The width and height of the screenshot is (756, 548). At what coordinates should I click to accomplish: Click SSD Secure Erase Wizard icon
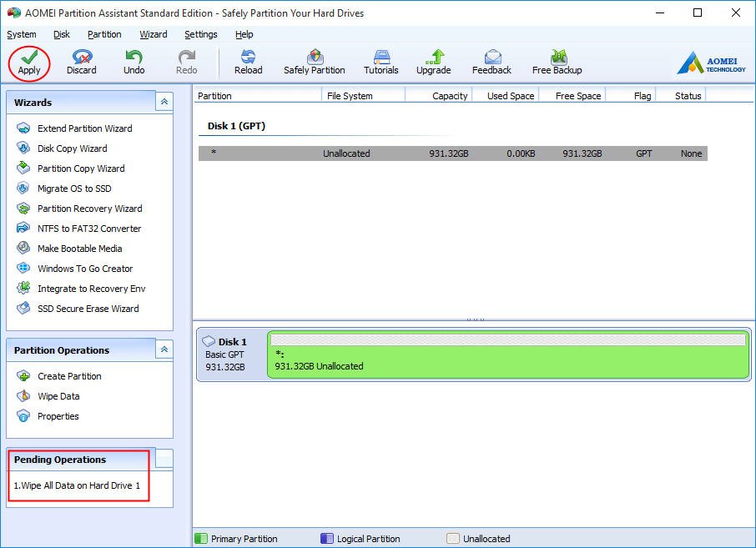(x=23, y=308)
